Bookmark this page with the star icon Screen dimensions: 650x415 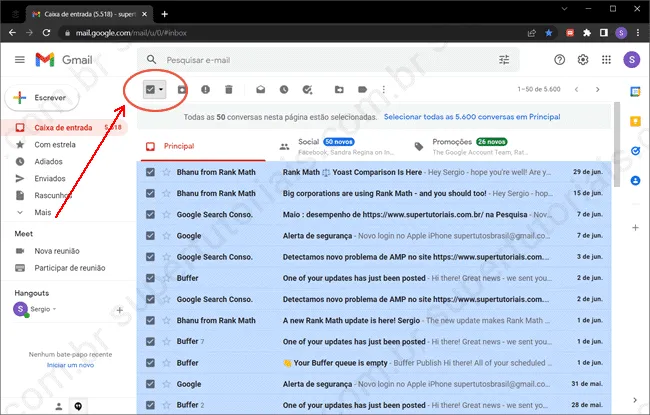pos(548,33)
